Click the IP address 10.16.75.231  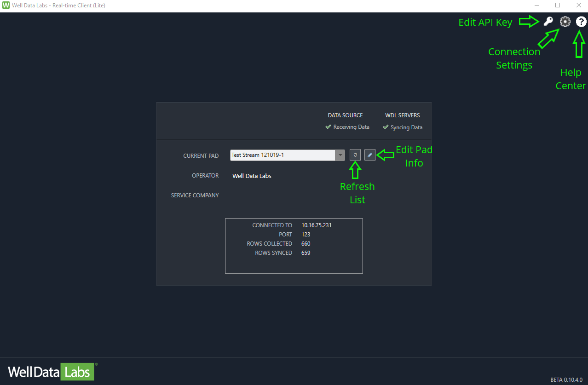317,225
